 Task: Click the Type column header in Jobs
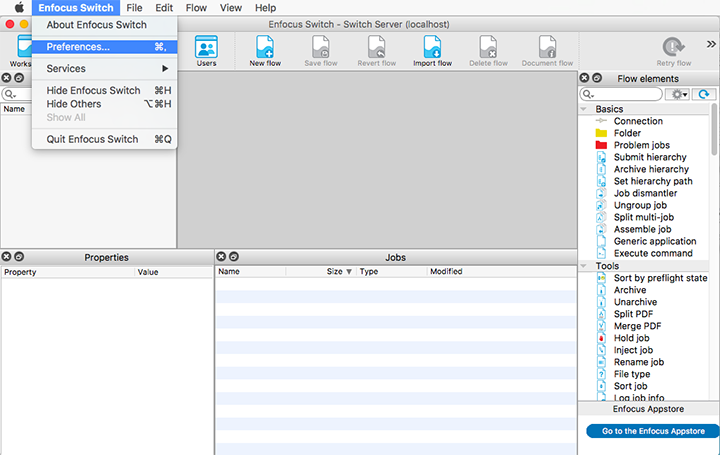coord(391,272)
